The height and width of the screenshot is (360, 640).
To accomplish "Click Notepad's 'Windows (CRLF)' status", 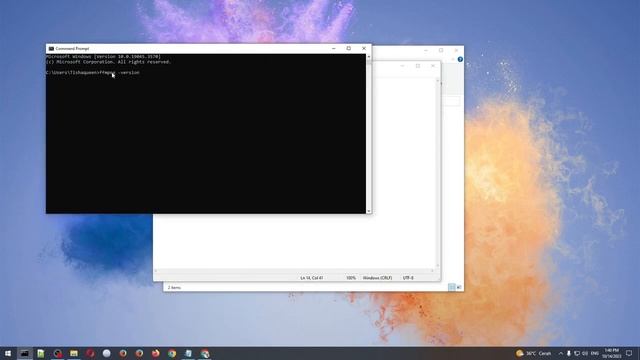I will pos(378,278).
